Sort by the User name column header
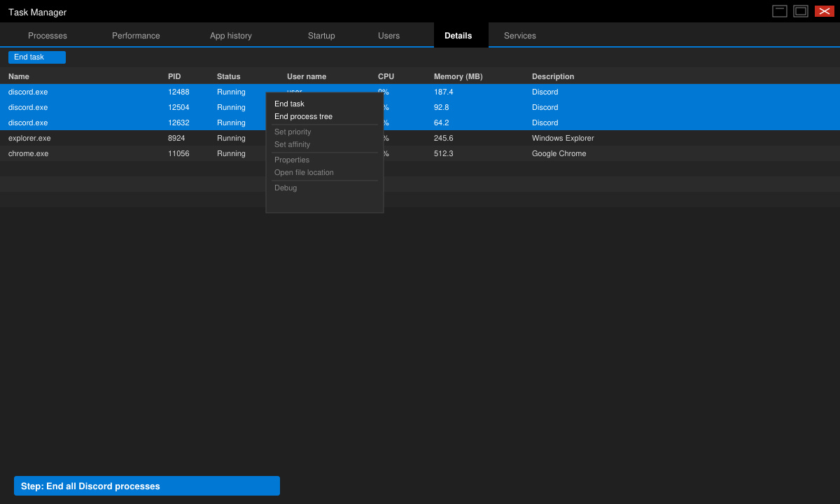This screenshot has height=504, width=840. [307, 76]
